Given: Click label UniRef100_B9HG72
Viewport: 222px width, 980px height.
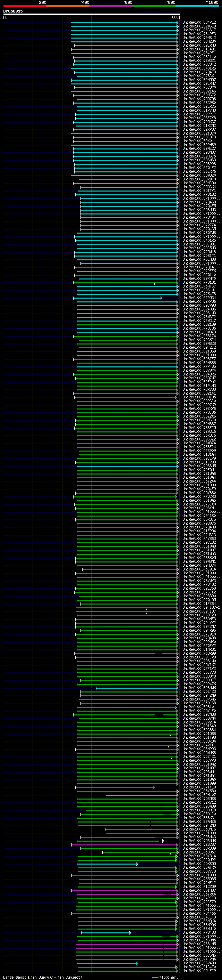Looking at the screenshot, I should (x=199, y=95).
